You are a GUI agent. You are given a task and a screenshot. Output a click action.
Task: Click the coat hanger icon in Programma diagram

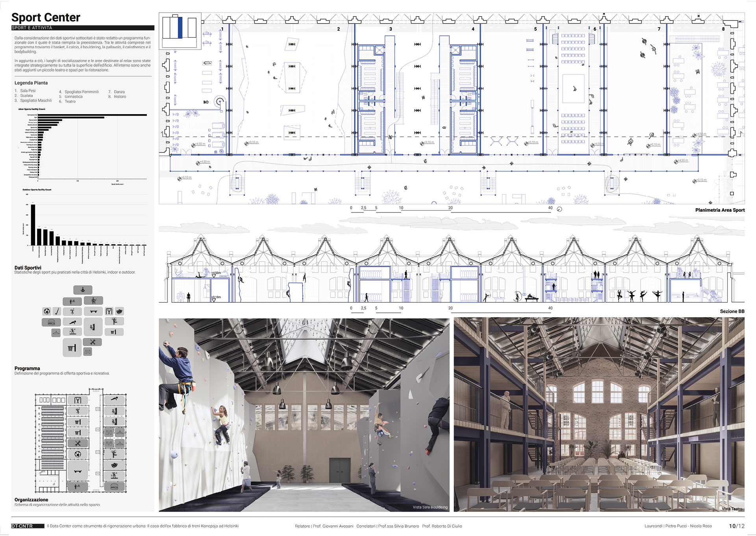pyautogui.click(x=56, y=333)
